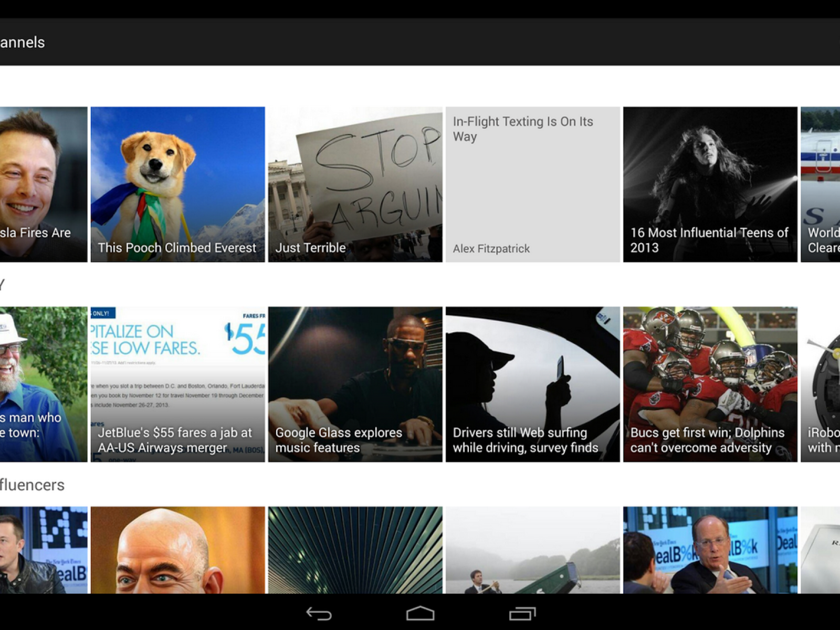Tap the 'Alex Fitzpatrick' author name
840x630 pixels.
point(491,248)
